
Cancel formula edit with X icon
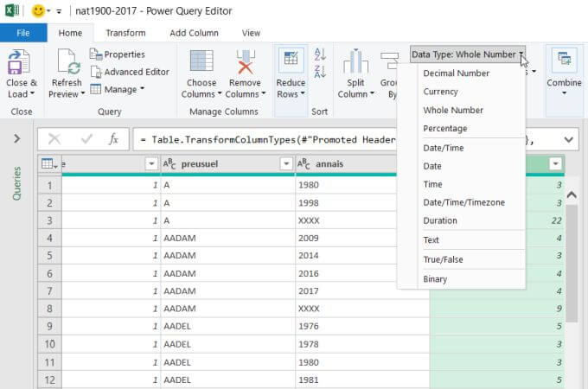click(54, 139)
